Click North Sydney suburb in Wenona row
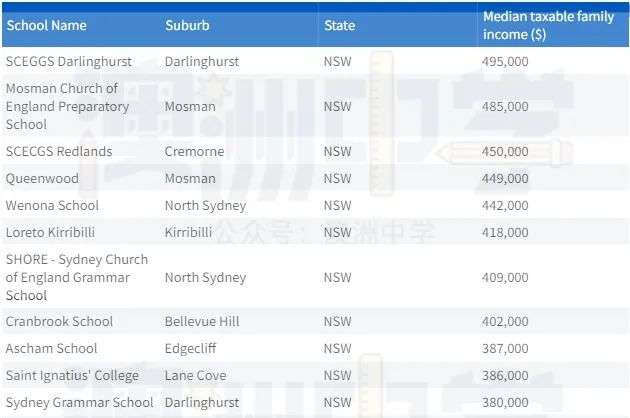630x418 pixels. 205,205
